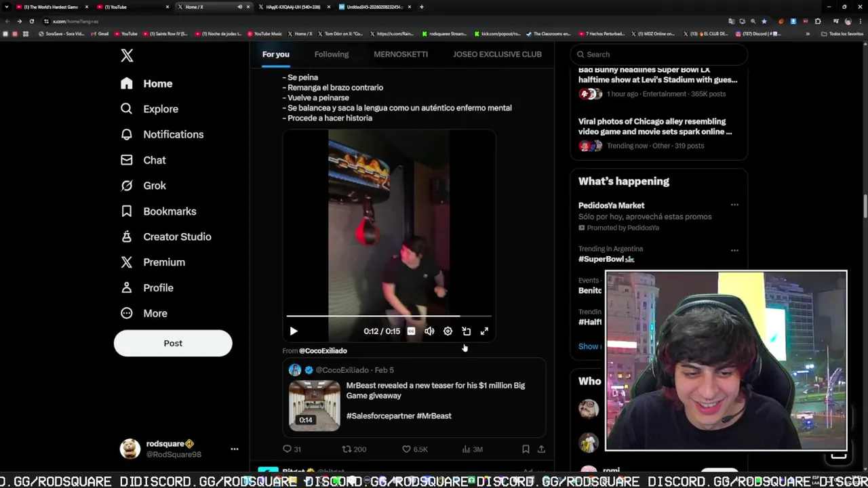
Task: Open the Chrome profile avatar
Action: tap(848, 21)
